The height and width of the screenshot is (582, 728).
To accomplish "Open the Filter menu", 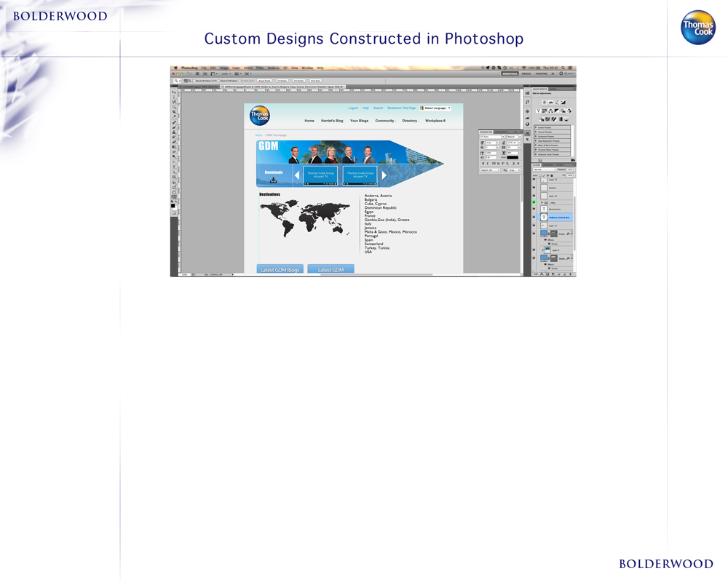I will click(260, 68).
